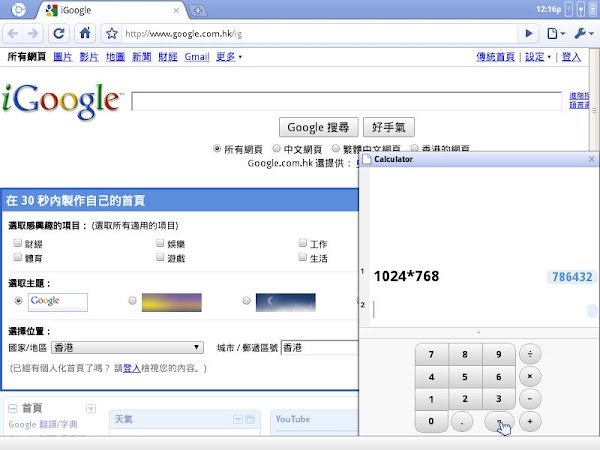Collapse the 首頁 tab section
The height and width of the screenshot is (450, 600).
click(x=13, y=409)
